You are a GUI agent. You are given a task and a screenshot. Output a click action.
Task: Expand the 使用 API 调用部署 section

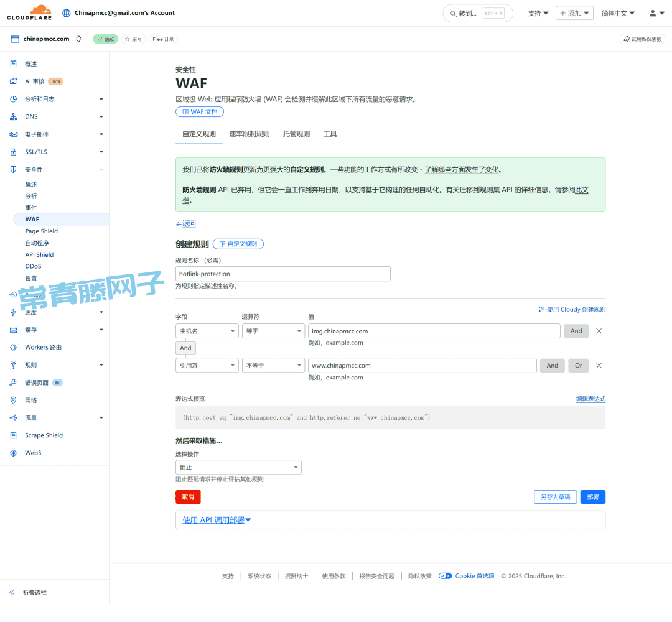pos(217,520)
